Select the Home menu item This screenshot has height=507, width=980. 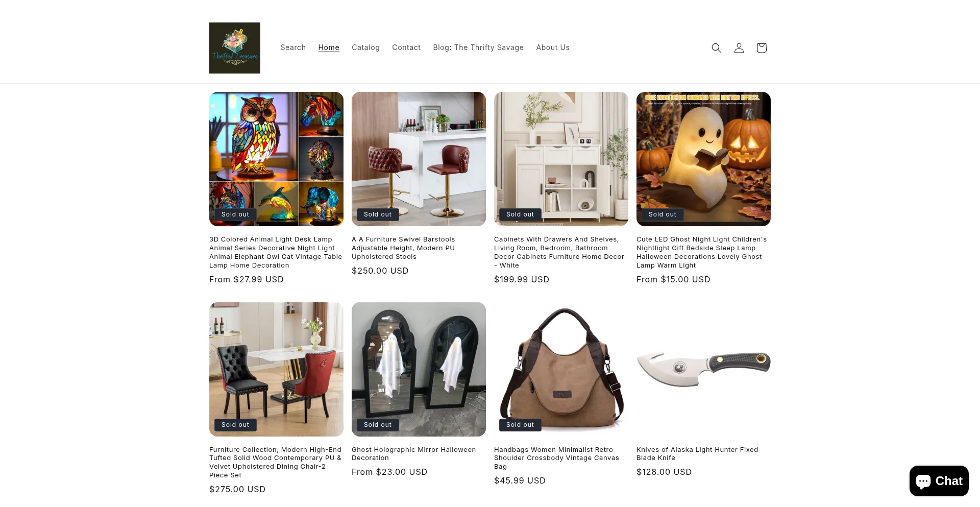click(329, 47)
